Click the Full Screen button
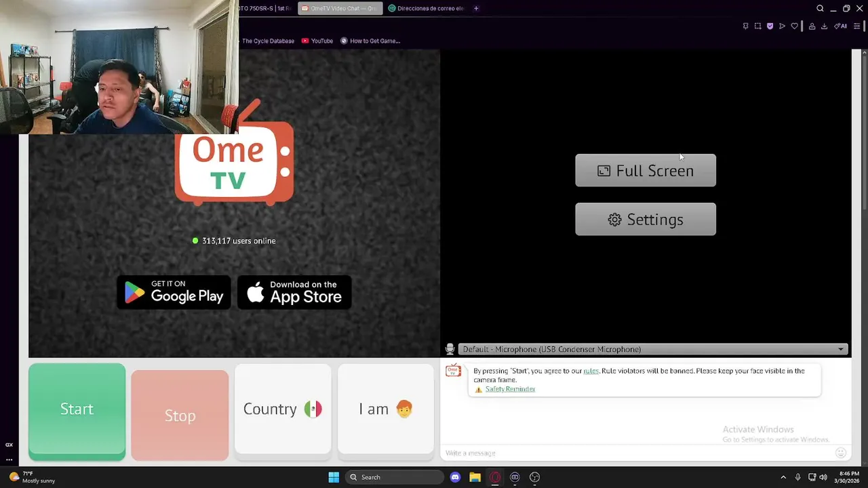 [646, 170]
